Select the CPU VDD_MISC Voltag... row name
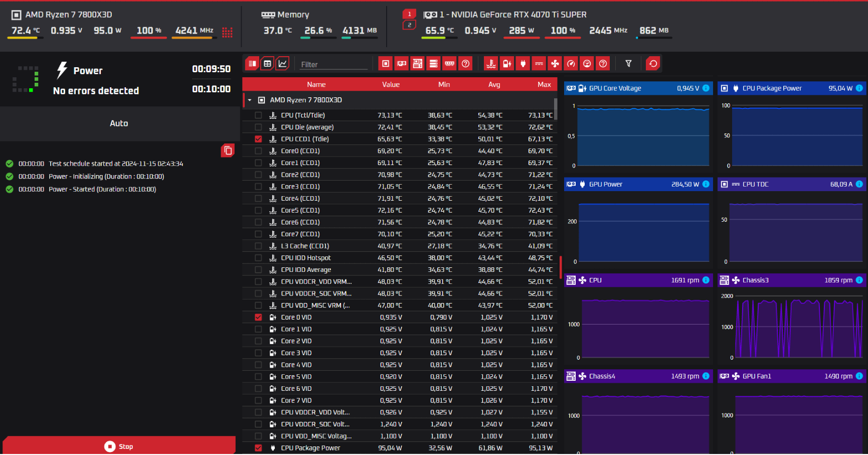 (x=316, y=436)
